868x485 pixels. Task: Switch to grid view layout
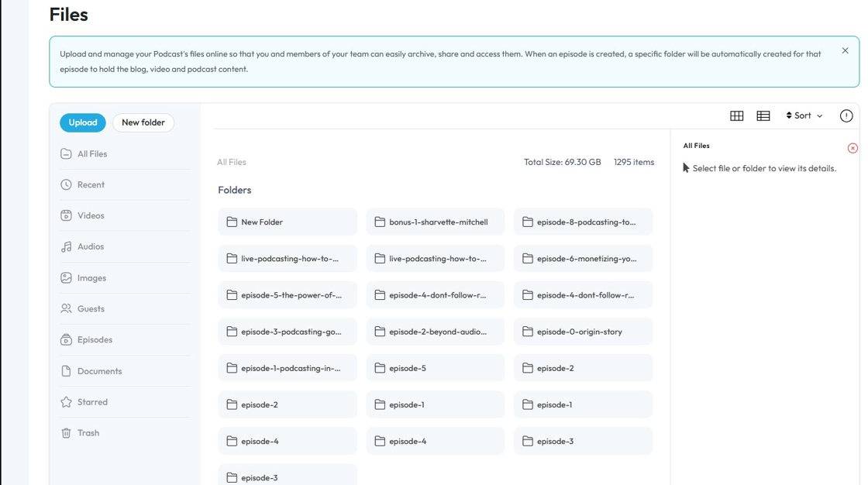[736, 116]
